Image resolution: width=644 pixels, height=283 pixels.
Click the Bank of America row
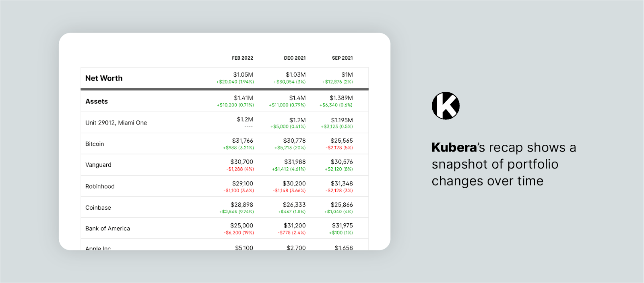[107, 229]
